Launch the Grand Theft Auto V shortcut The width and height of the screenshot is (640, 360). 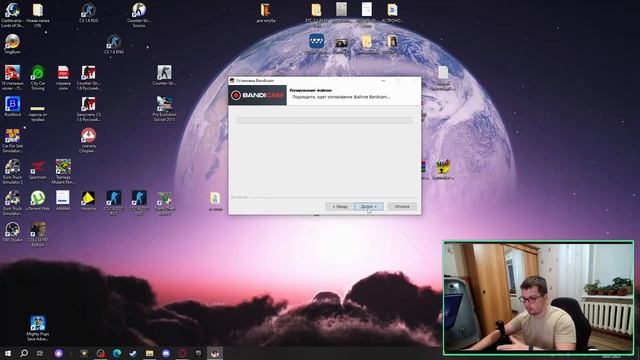(x=164, y=203)
